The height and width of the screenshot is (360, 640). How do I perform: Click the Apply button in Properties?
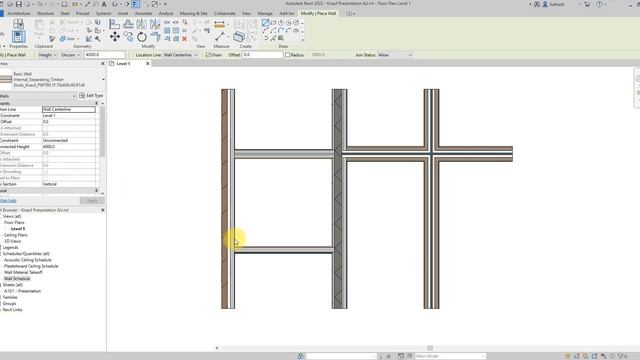(x=92, y=200)
